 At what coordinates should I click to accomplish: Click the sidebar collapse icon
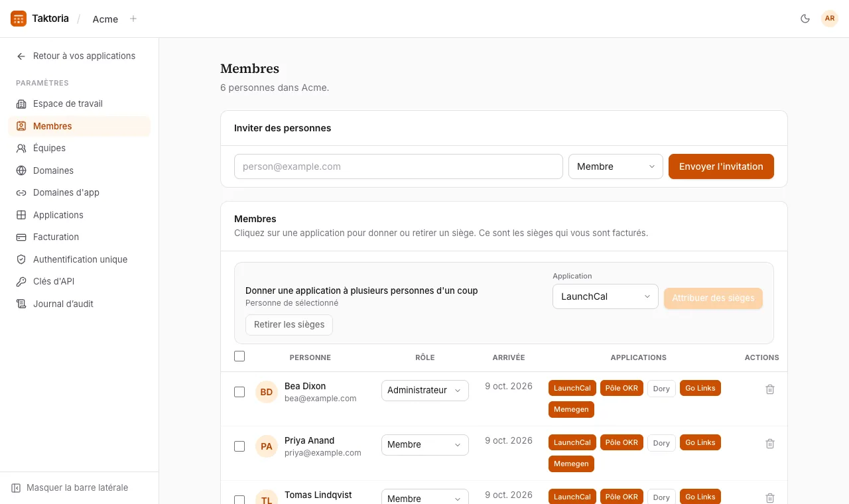coord(16,488)
